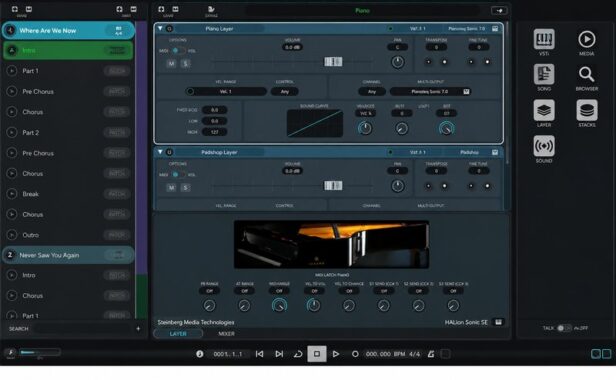Open Piano Layer instrument editor icon
This screenshot has width=616, height=380.
pos(495,29)
